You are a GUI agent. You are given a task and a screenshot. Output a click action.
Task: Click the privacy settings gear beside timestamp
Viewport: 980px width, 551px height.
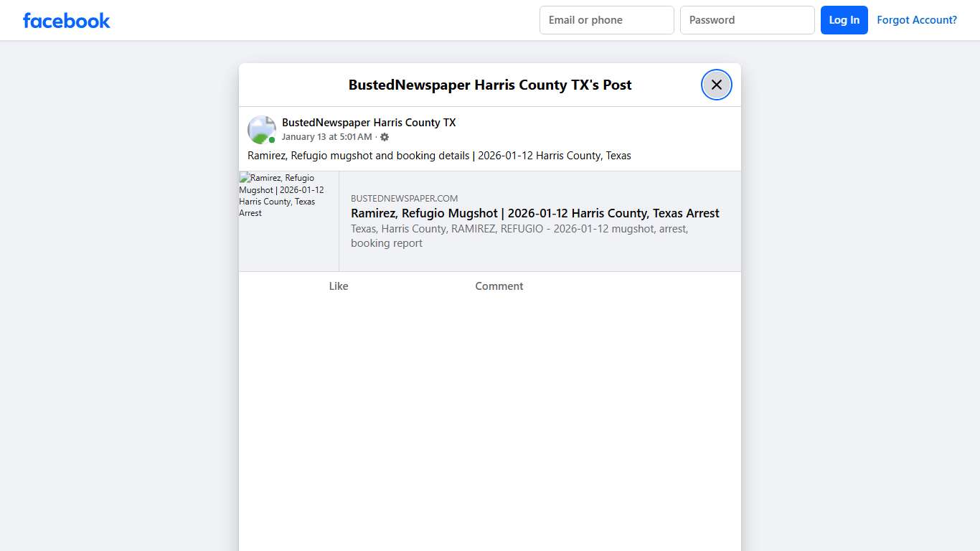click(x=385, y=136)
